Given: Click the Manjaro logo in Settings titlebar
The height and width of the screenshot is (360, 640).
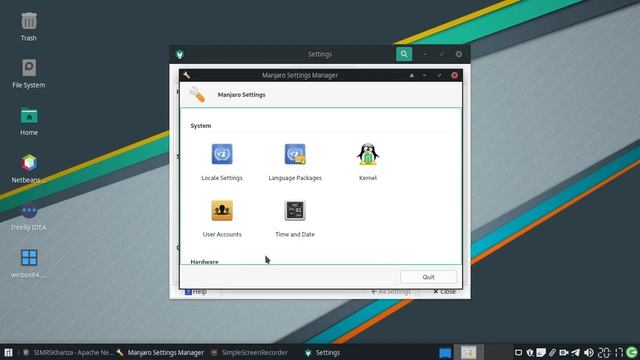Looking at the screenshot, I should (x=180, y=54).
